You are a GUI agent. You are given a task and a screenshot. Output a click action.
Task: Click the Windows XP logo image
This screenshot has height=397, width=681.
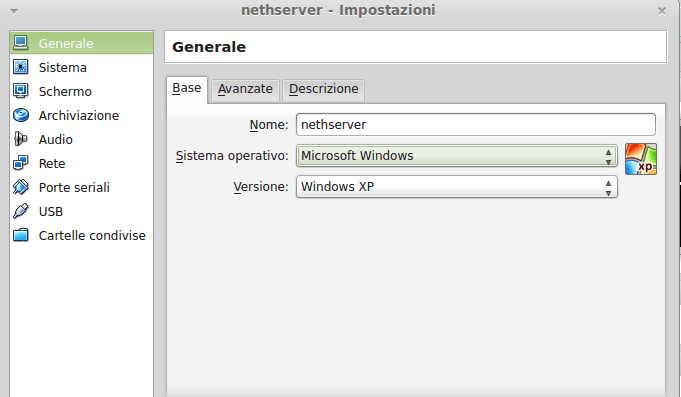[641, 159]
